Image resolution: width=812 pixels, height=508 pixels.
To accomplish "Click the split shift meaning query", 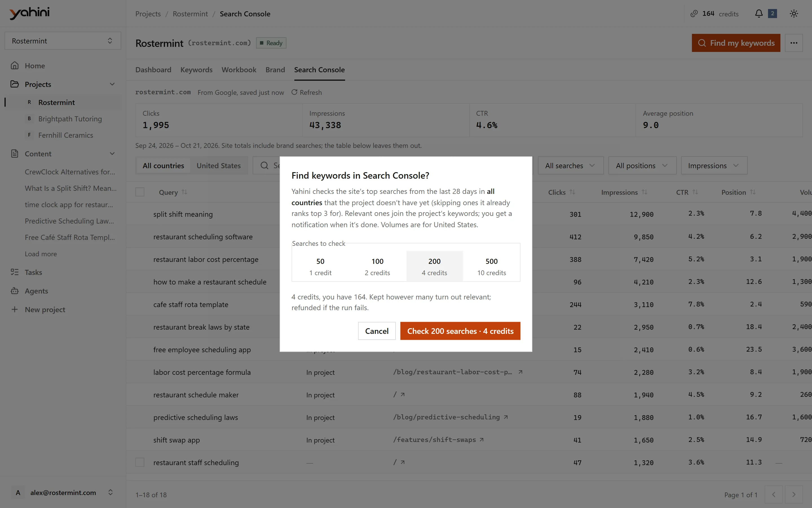I will pyautogui.click(x=183, y=214).
